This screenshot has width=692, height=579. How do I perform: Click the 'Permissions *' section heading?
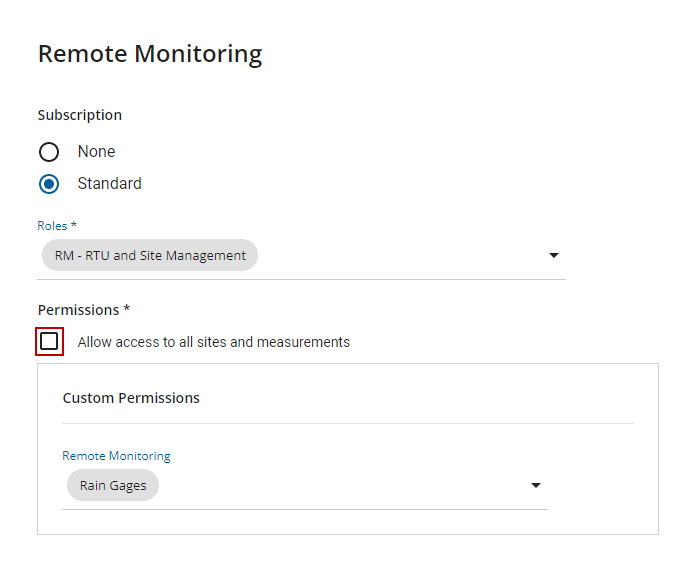[x=84, y=310]
